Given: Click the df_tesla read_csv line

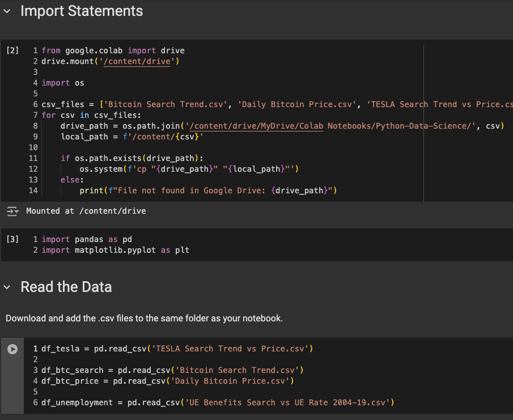Looking at the screenshot, I should [x=177, y=349].
